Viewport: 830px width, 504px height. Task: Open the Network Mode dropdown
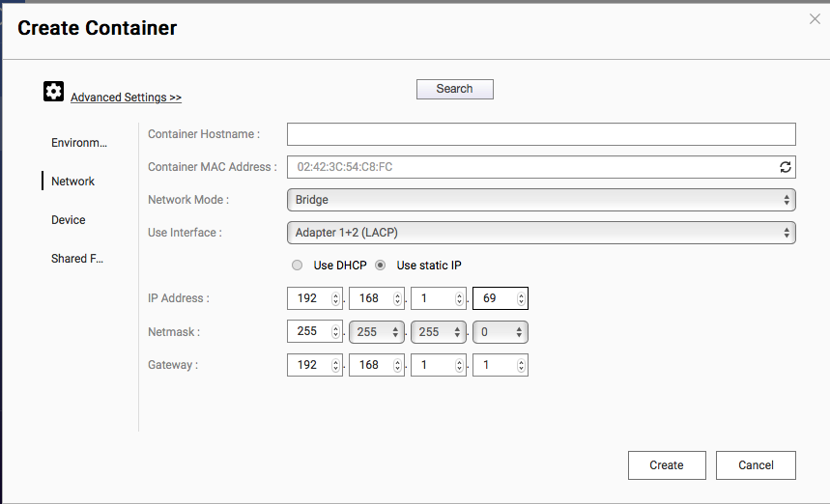(540, 200)
